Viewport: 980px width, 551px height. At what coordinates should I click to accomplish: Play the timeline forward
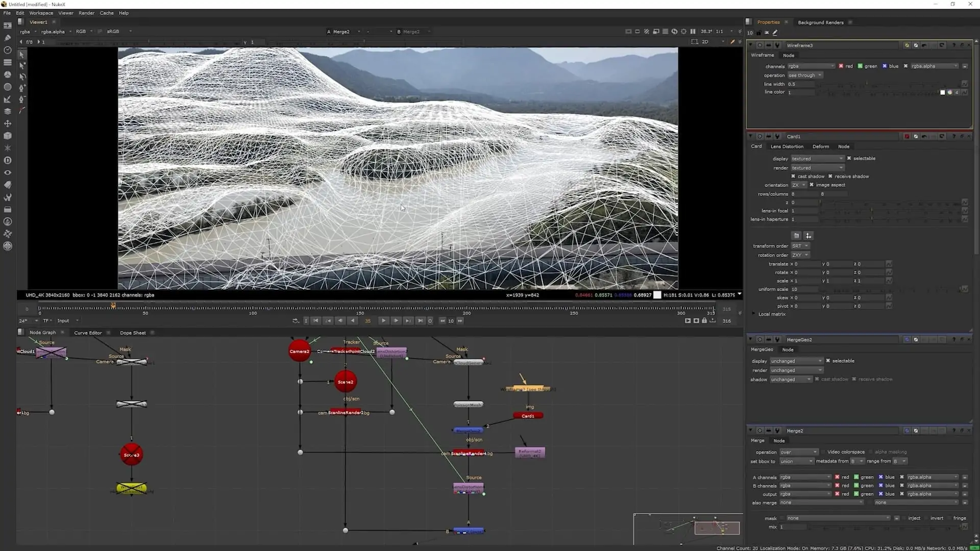point(383,321)
